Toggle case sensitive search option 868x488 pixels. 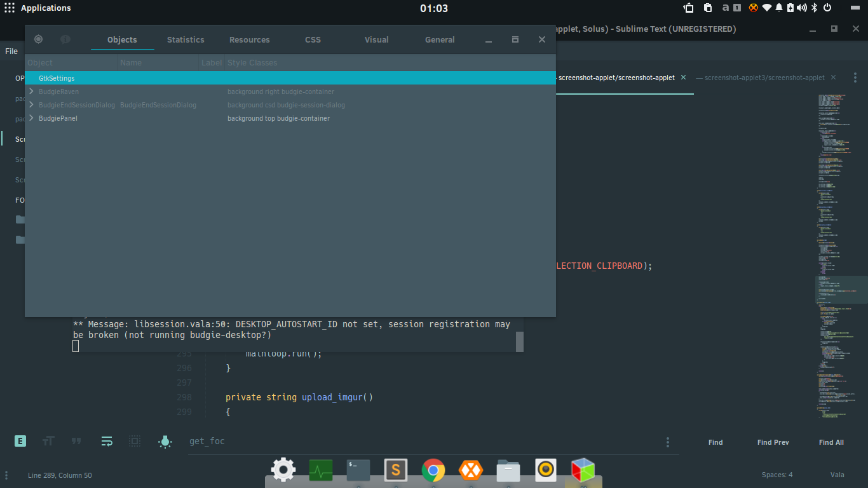tap(48, 441)
